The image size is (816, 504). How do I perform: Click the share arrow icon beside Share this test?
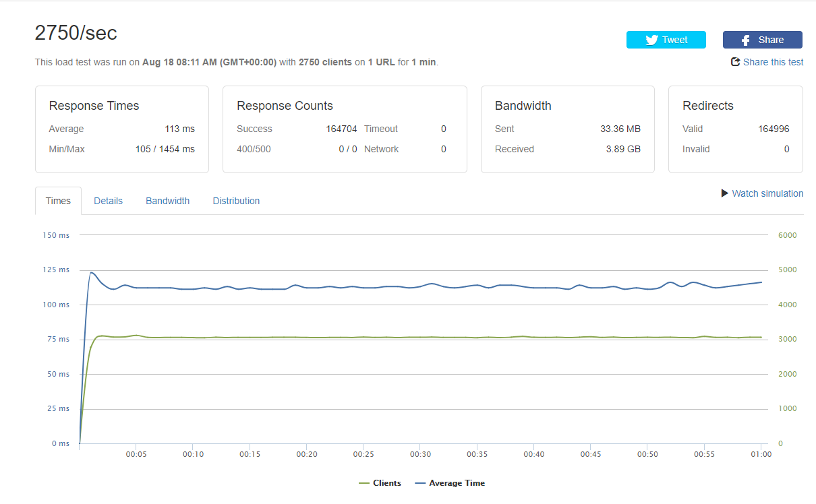click(736, 62)
